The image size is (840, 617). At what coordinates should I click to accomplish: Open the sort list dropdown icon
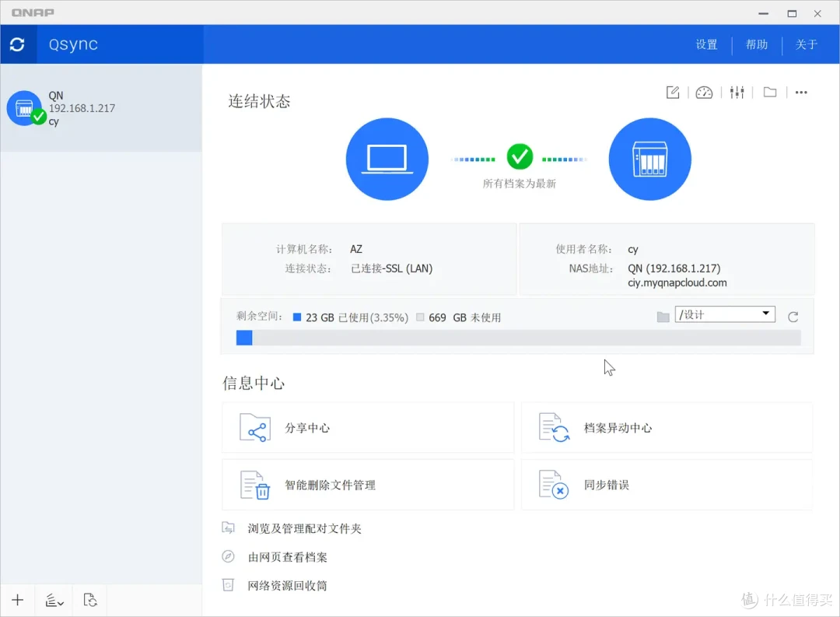(54, 601)
